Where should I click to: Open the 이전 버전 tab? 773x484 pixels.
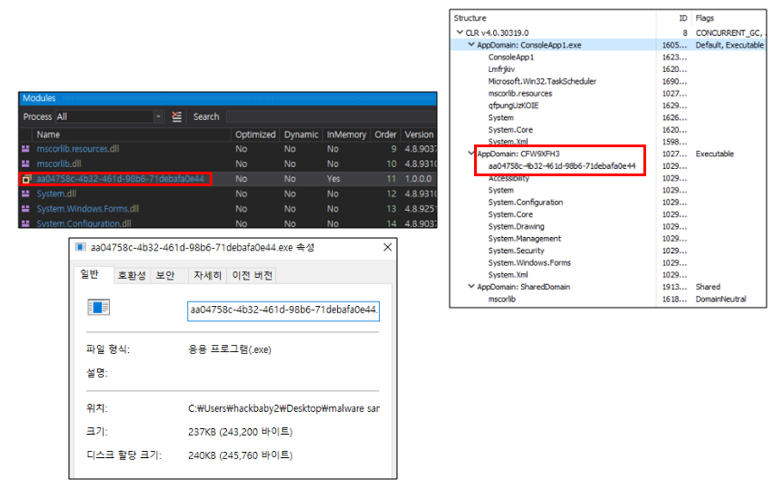(x=252, y=276)
